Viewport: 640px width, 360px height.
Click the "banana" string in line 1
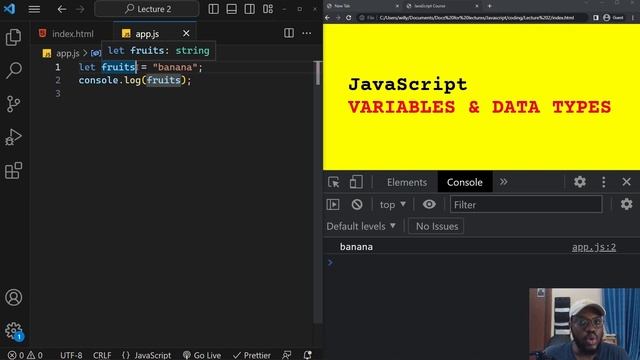[175, 67]
